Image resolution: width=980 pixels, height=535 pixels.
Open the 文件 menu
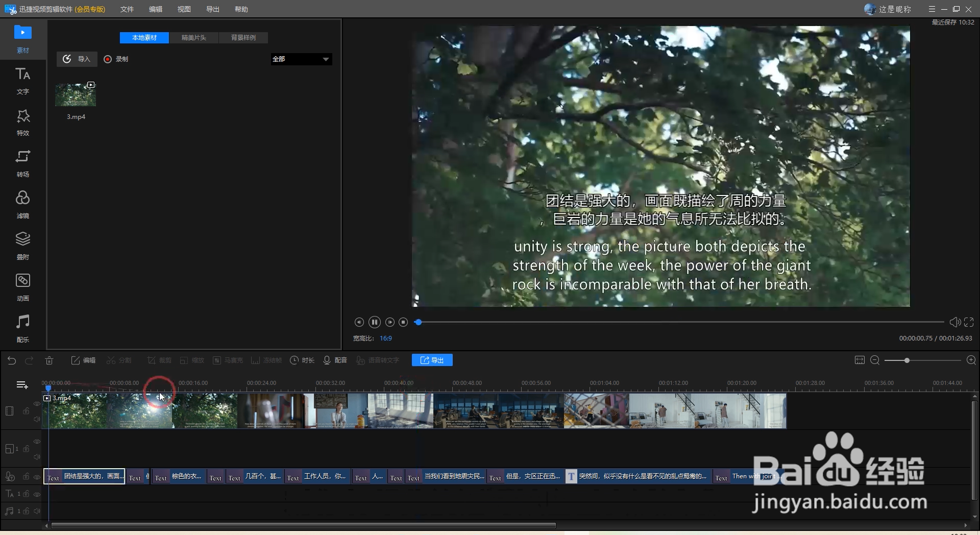pos(127,9)
